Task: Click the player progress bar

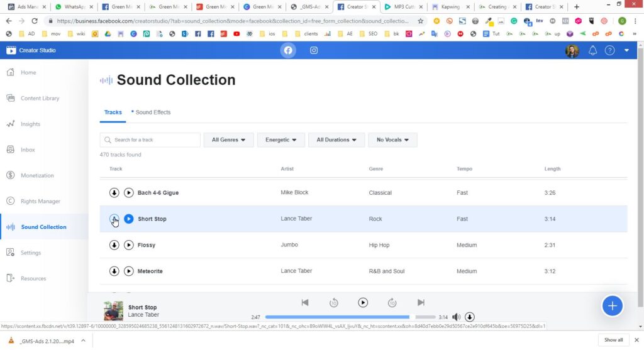Action: tap(350, 317)
